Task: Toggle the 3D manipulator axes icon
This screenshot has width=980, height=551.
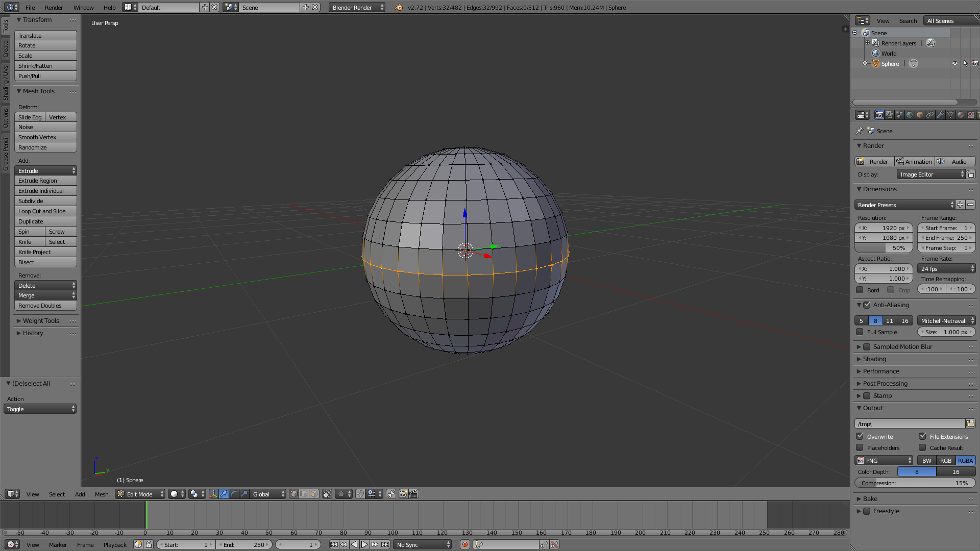Action: (213, 494)
